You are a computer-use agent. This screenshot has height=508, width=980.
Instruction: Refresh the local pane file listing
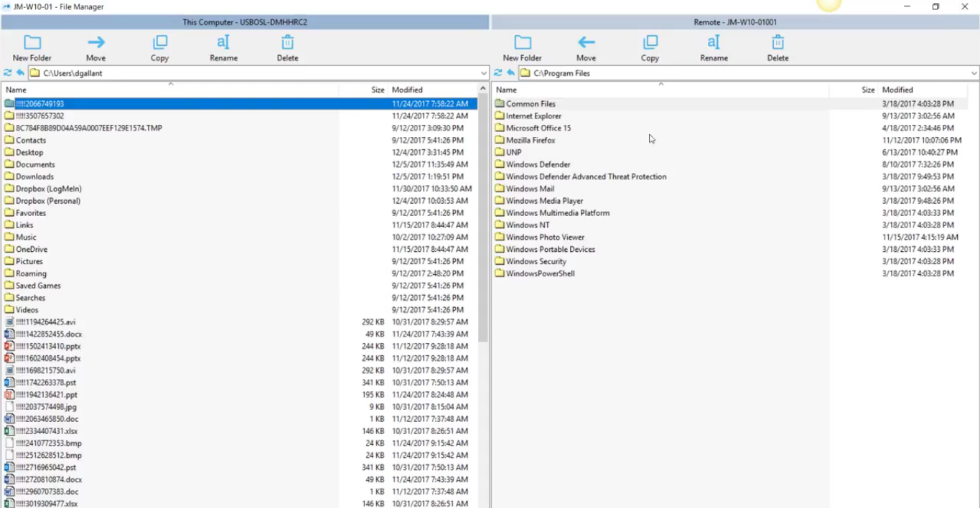click(x=8, y=73)
